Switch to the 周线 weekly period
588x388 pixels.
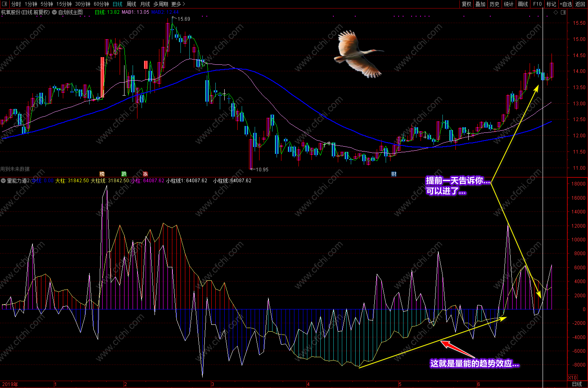(x=131, y=4)
